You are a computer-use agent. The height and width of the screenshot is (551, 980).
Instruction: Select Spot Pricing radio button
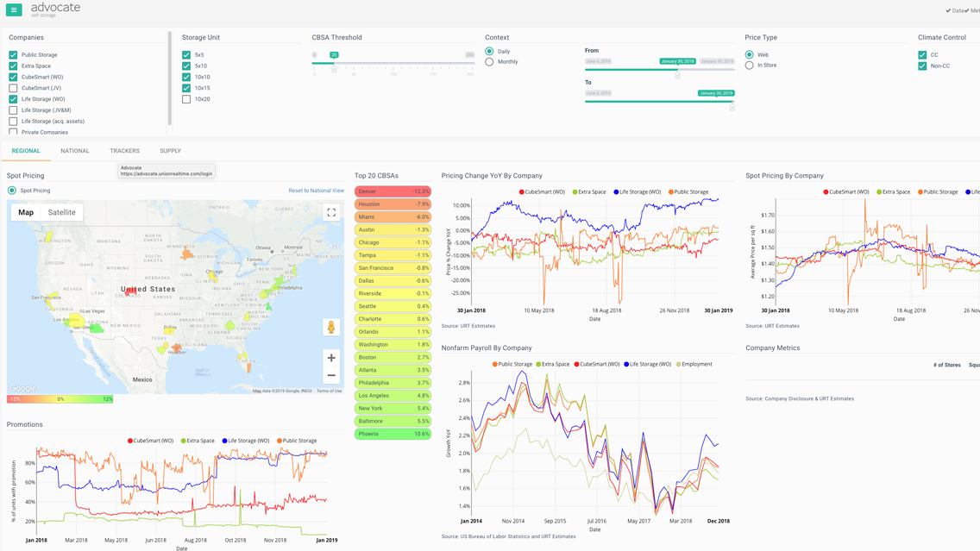tap(12, 191)
